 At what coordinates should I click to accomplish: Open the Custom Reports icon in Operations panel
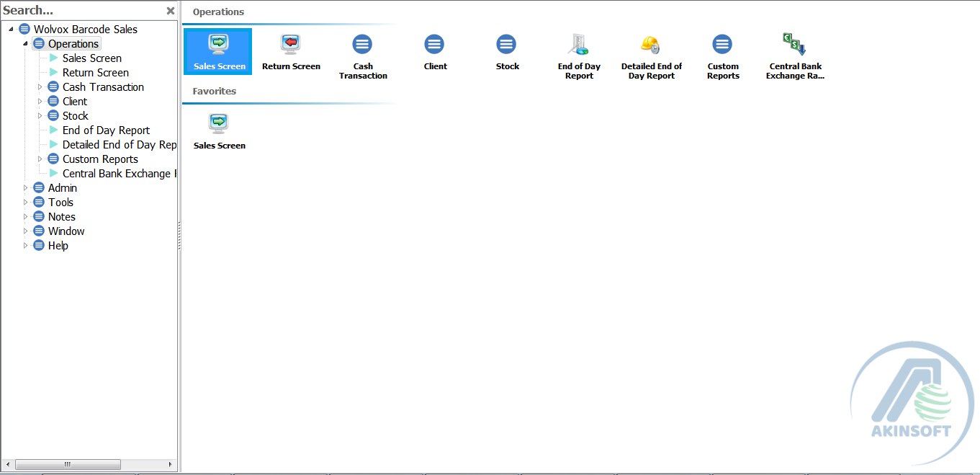[x=723, y=56]
